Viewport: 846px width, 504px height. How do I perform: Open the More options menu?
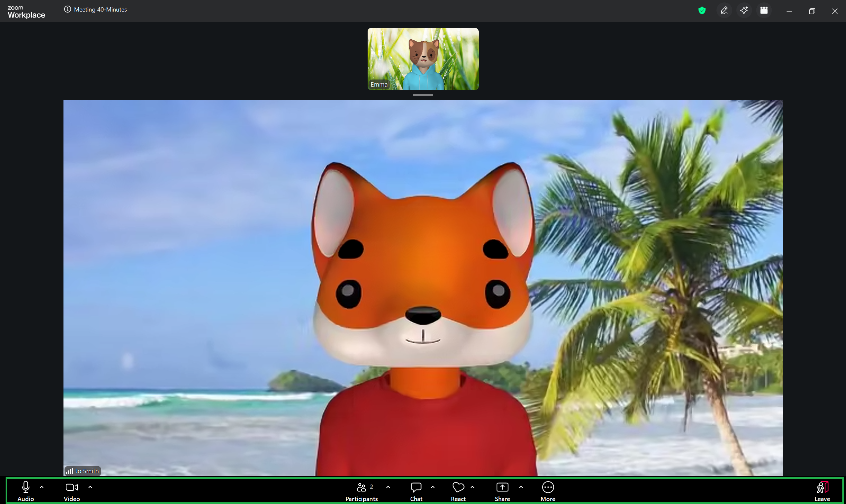(x=548, y=491)
